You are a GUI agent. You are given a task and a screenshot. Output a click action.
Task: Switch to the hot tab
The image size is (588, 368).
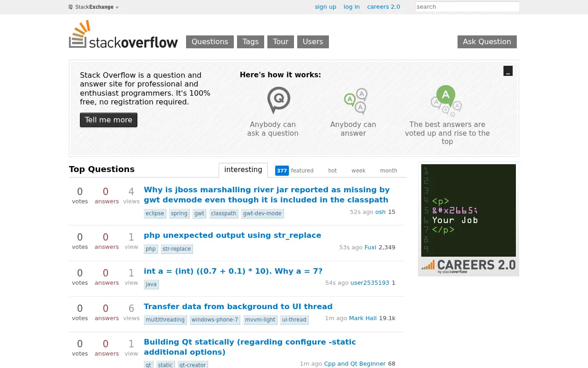pyautogui.click(x=333, y=171)
